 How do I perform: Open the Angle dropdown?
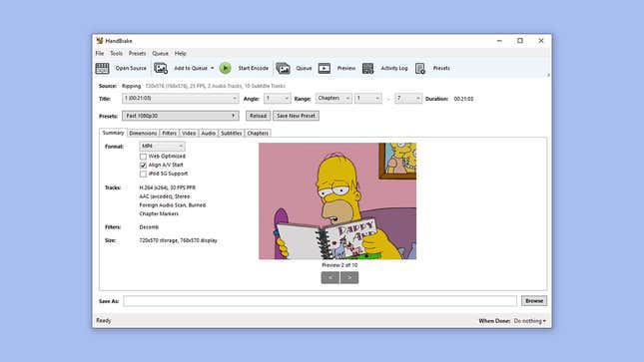coord(277,99)
